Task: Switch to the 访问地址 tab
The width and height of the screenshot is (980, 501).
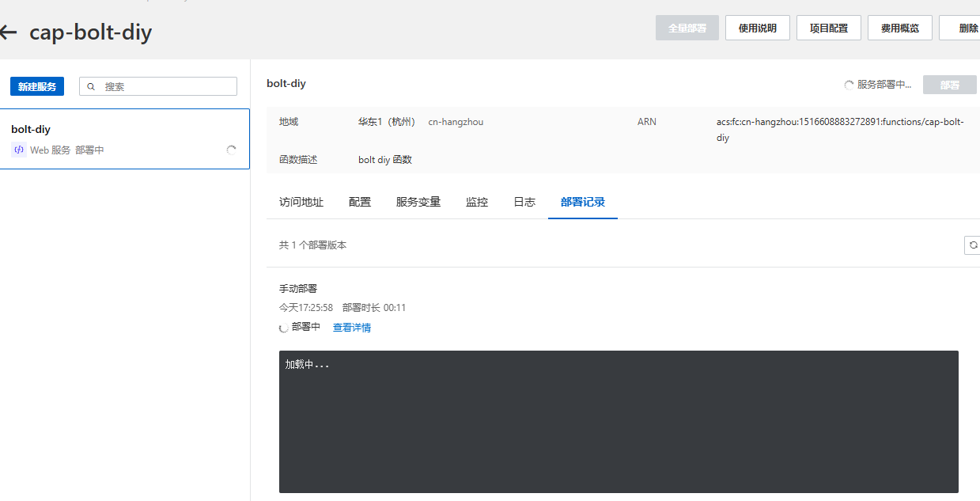Action: click(301, 202)
